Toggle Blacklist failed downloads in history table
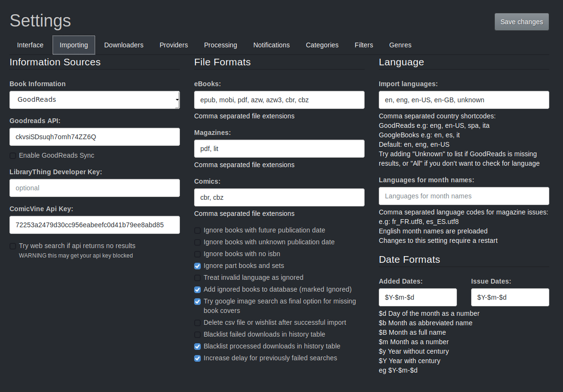 tap(197, 335)
